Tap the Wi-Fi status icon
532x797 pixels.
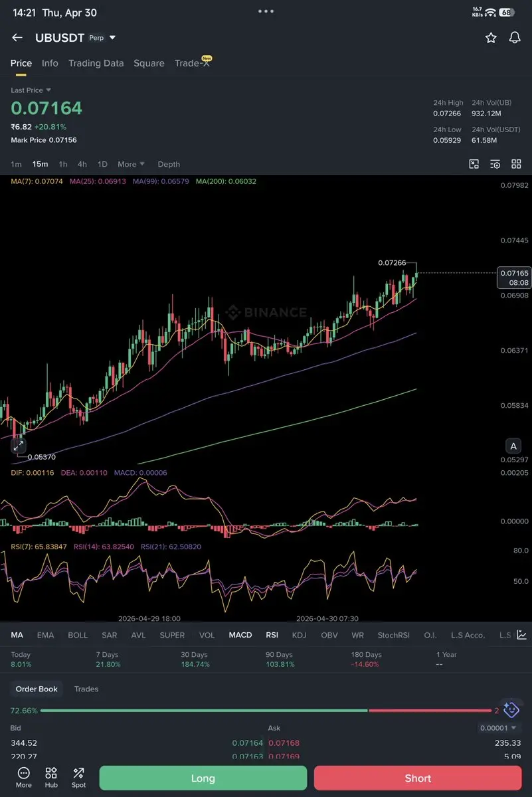491,12
